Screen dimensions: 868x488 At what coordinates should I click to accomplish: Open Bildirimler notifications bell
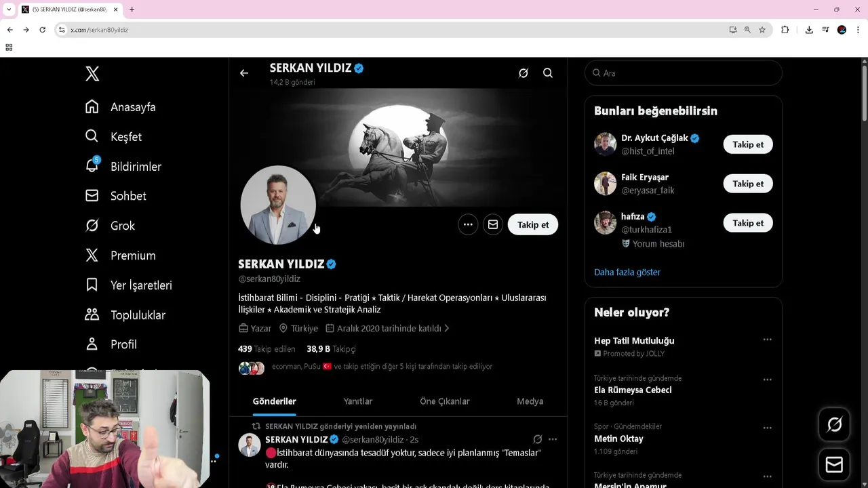92,166
